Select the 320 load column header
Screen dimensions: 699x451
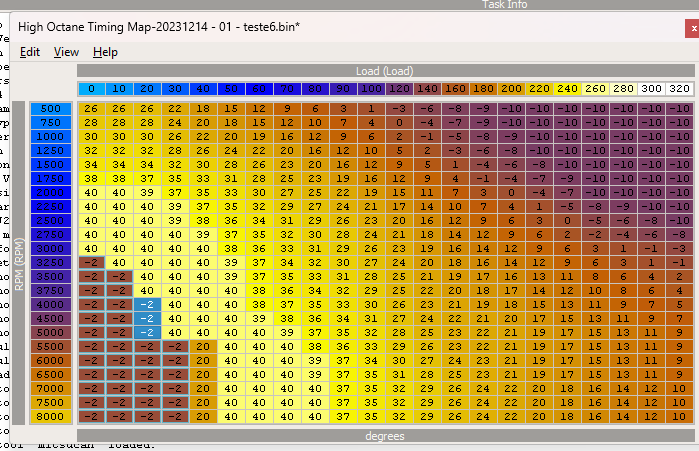coord(679,88)
